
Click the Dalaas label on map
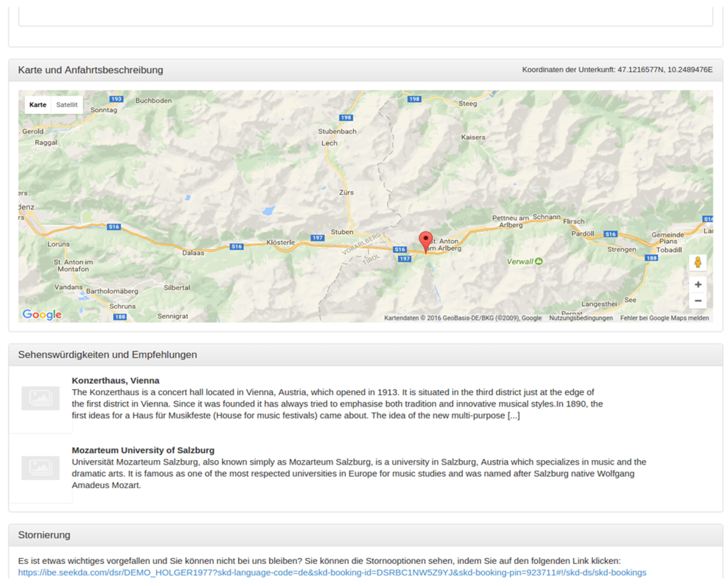tap(193, 253)
